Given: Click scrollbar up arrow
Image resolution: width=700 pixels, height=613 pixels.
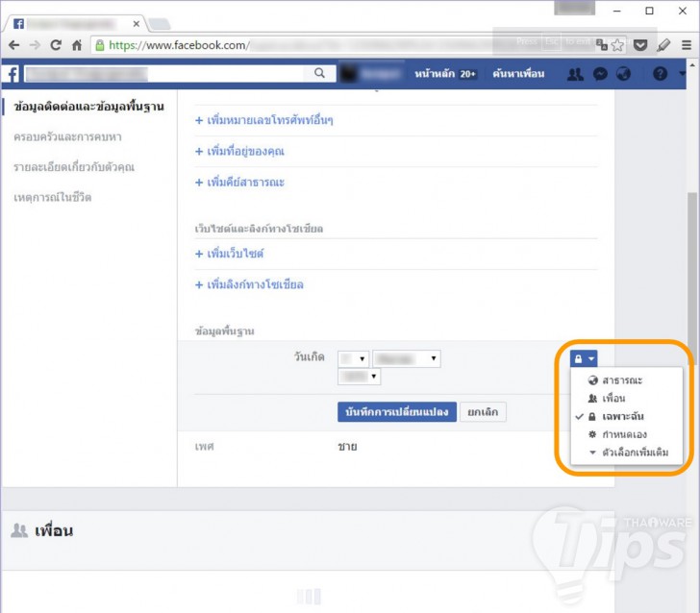Looking at the screenshot, I should click(692, 65).
